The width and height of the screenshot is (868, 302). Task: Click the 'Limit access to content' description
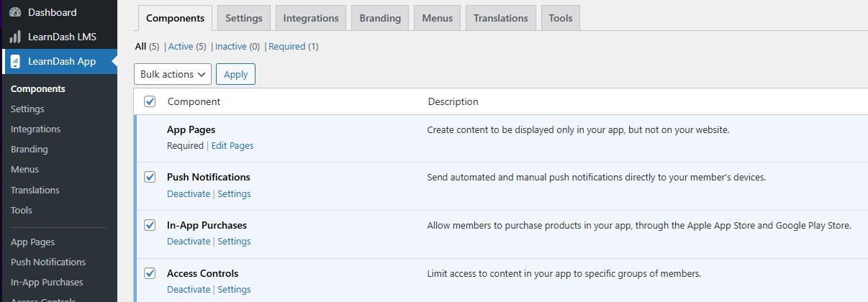coord(564,273)
